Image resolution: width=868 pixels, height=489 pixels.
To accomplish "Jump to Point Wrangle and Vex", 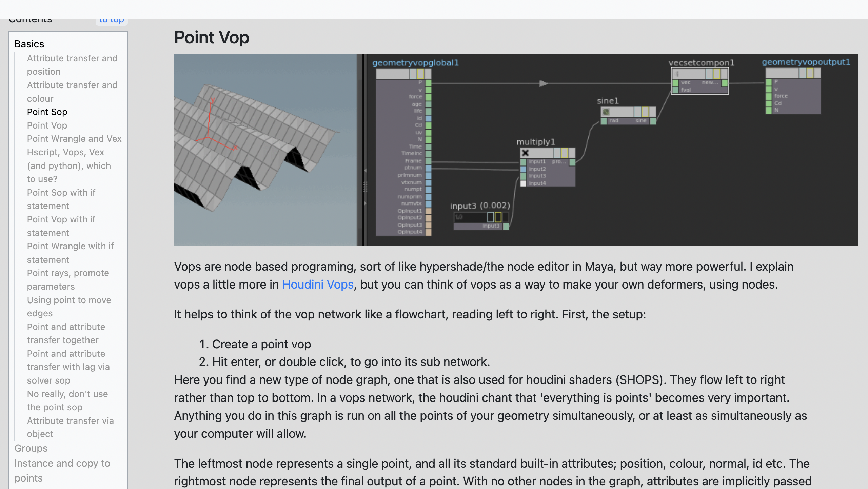I will (x=74, y=139).
